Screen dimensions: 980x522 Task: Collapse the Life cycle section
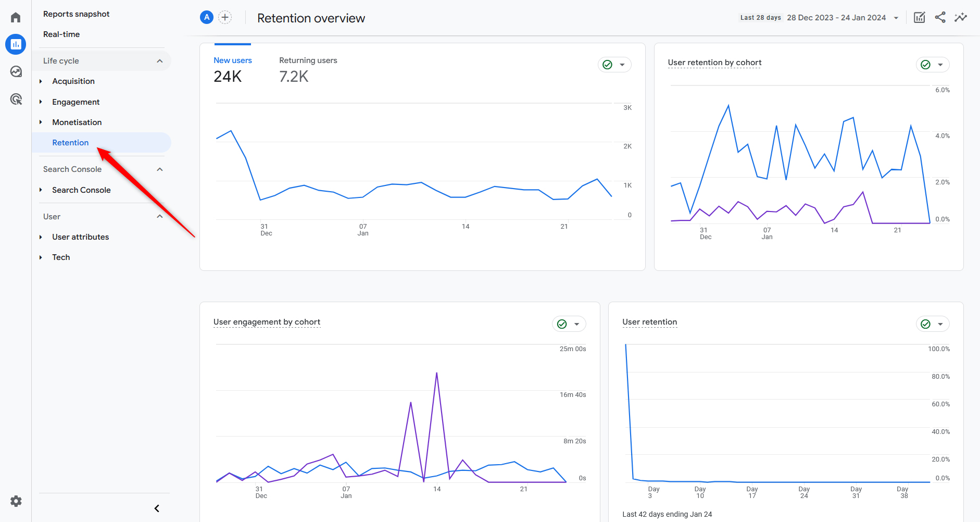coord(160,60)
